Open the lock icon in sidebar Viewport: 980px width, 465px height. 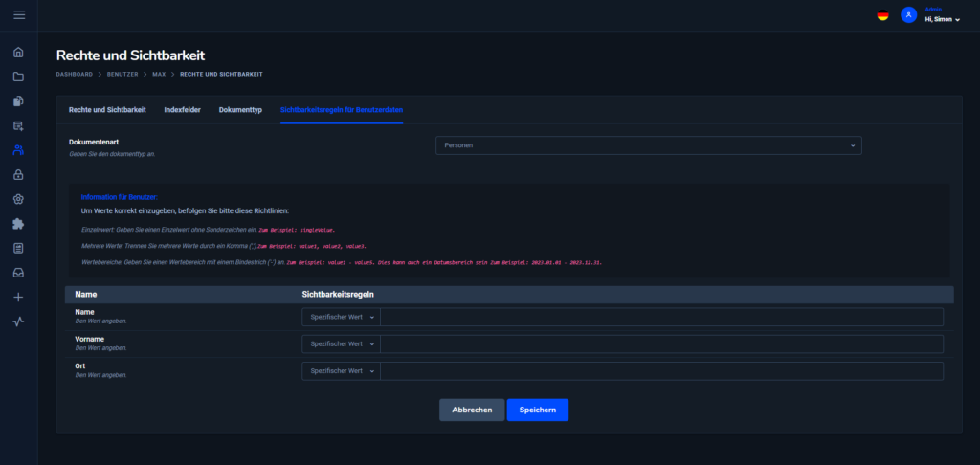pyautogui.click(x=19, y=174)
